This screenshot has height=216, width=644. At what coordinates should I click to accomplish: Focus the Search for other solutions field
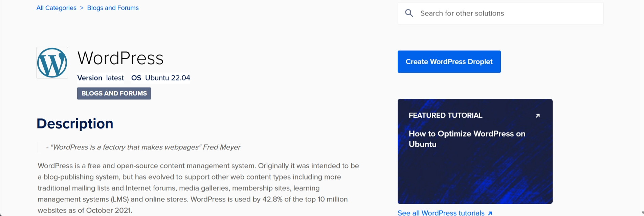tap(500, 14)
